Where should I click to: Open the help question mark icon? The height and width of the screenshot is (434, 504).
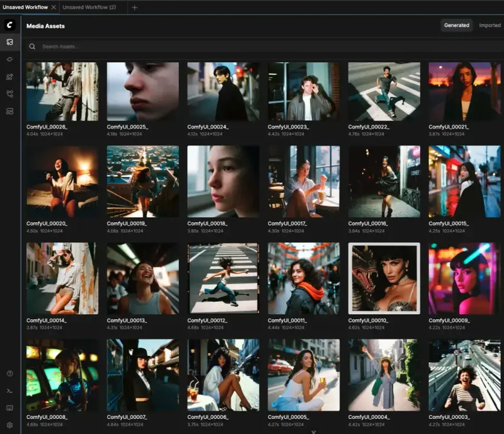tap(9, 374)
